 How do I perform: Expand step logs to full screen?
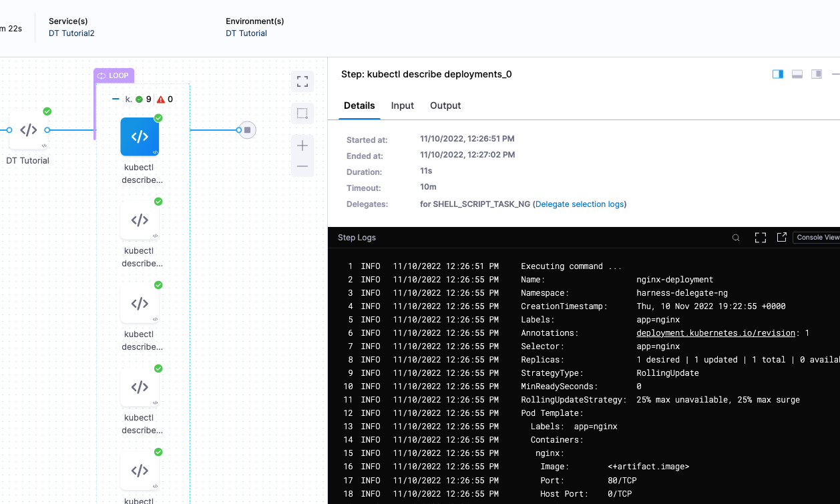point(760,238)
